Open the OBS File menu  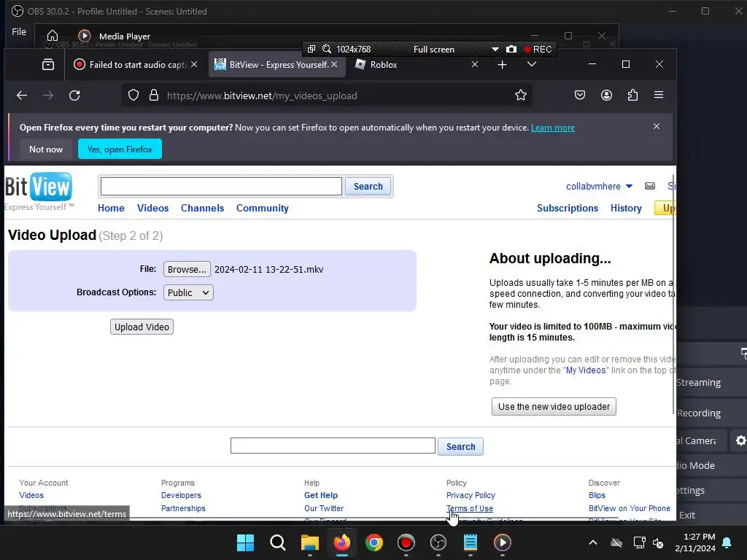(19, 31)
